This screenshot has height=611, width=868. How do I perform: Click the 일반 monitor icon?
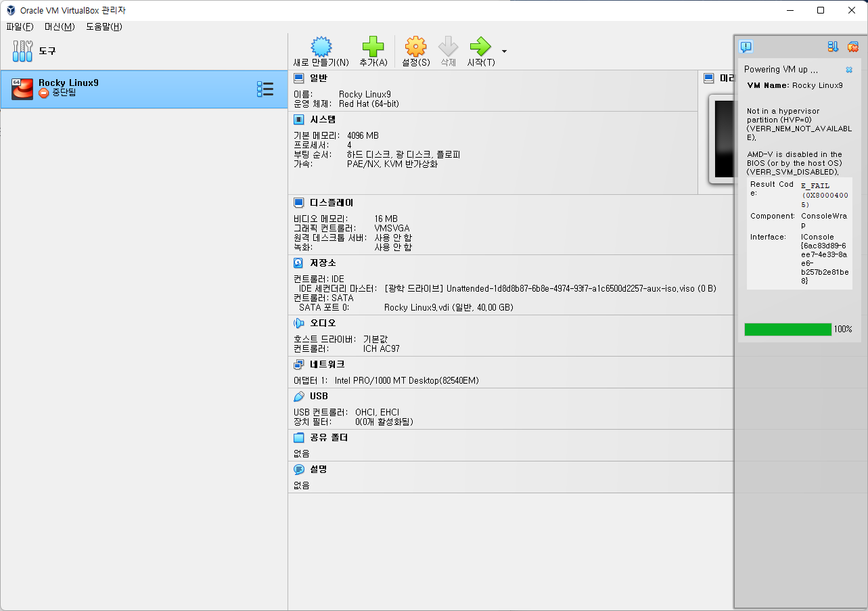pos(299,78)
